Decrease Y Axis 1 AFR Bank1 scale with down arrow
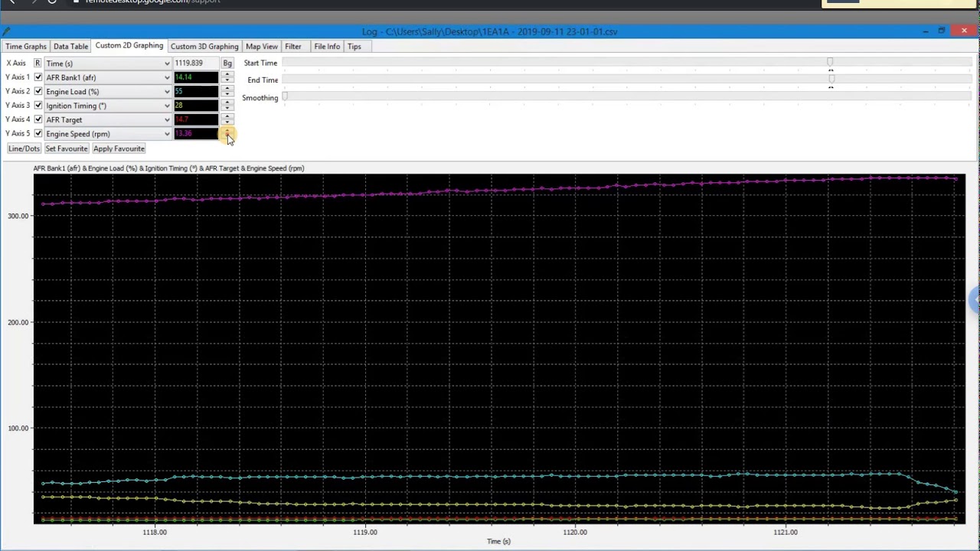The image size is (980, 551). (227, 80)
